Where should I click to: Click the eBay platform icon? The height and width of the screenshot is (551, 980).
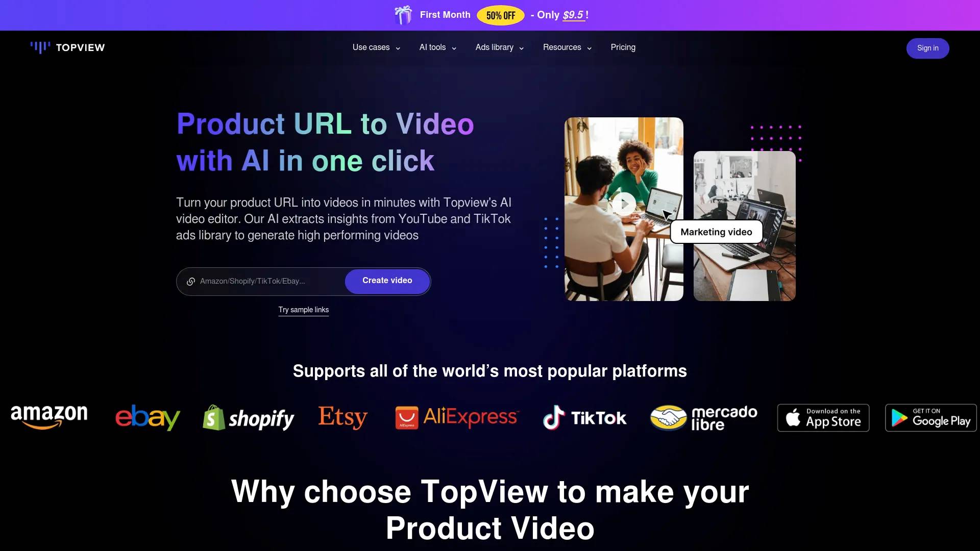point(148,417)
